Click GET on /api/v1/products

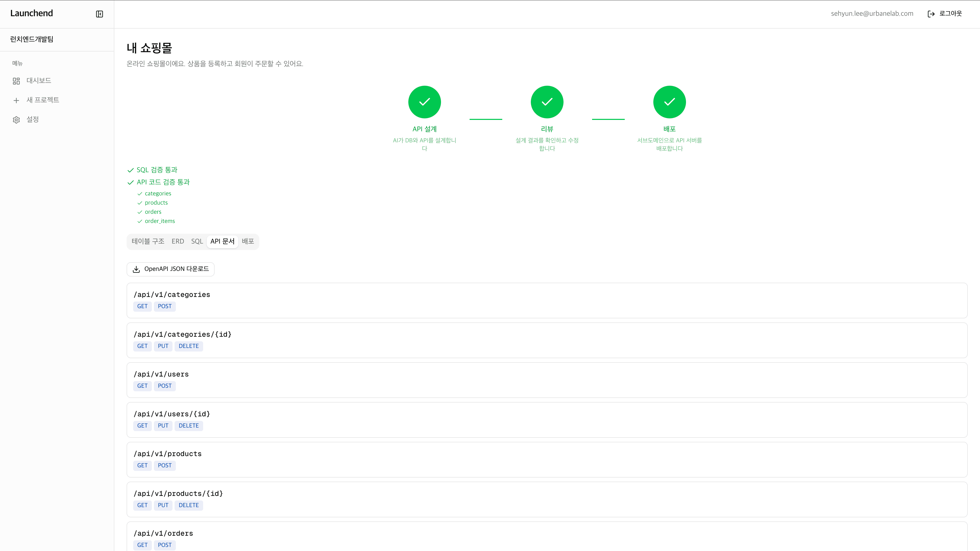(x=142, y=466)
